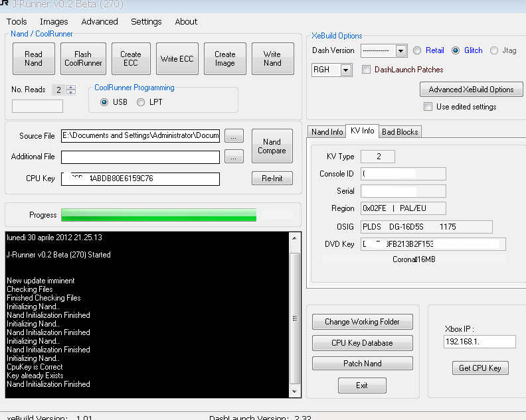Click the OSIG value field
This screenshot has height=420, width=526.
pos(426,227)
